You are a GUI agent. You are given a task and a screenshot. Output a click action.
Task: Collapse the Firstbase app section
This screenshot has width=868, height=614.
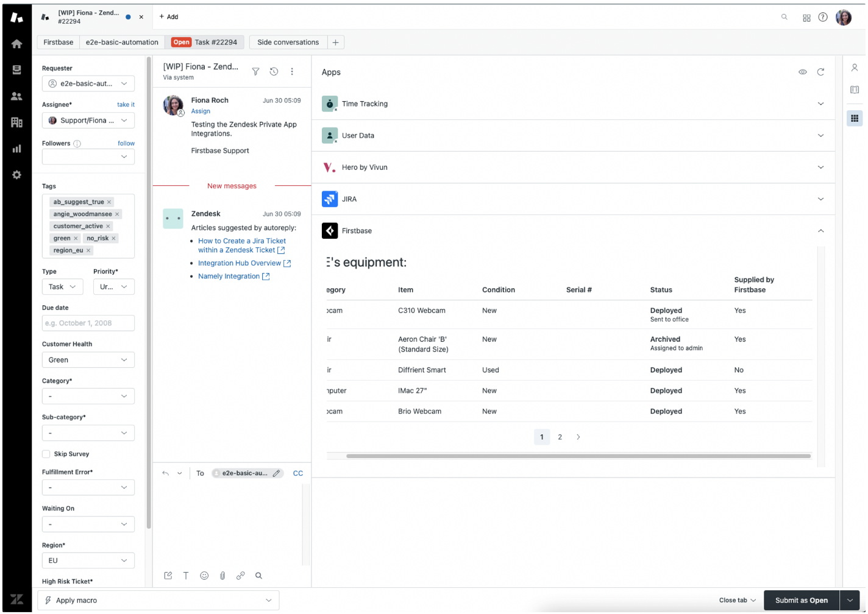point(820,231)
